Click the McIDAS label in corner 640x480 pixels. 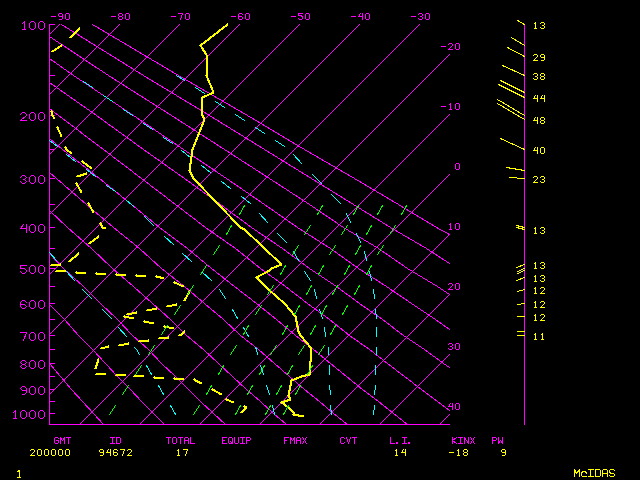pos(595,472)
